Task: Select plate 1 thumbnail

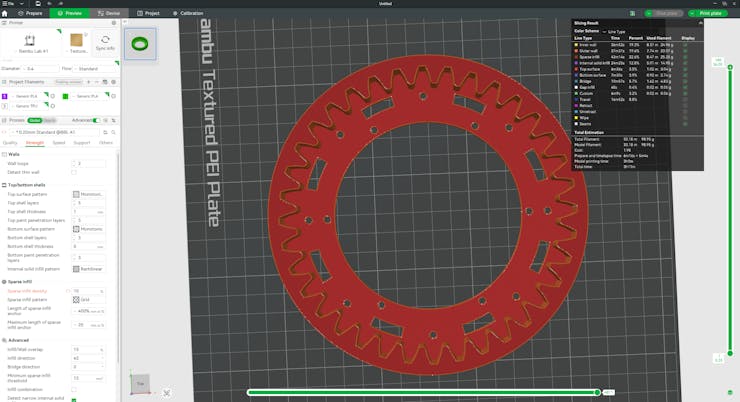Action: coord(140,44)
